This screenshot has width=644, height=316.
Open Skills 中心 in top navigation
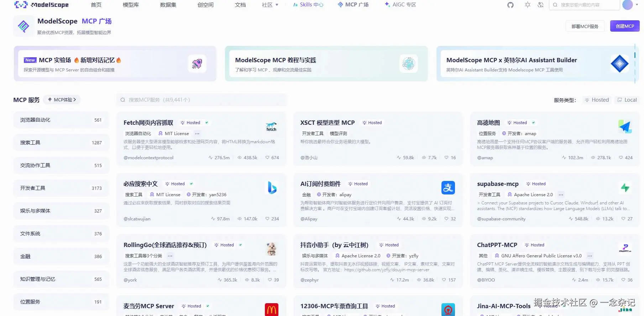308,5
